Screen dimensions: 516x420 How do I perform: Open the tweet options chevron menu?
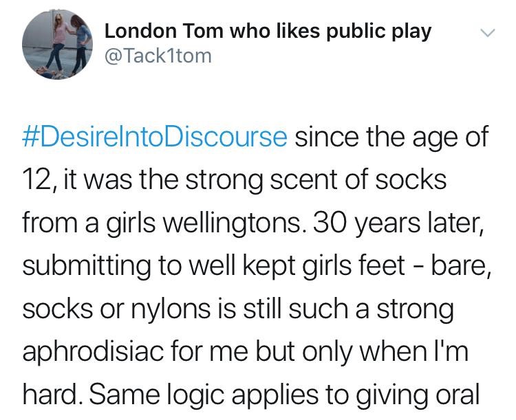pos(487,32)
